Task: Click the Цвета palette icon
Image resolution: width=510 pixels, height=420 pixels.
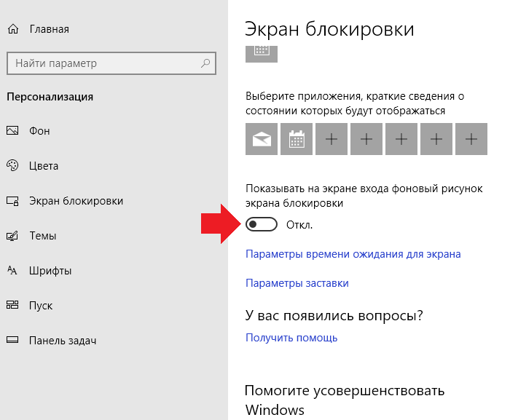Action: (x=12, y=165)
